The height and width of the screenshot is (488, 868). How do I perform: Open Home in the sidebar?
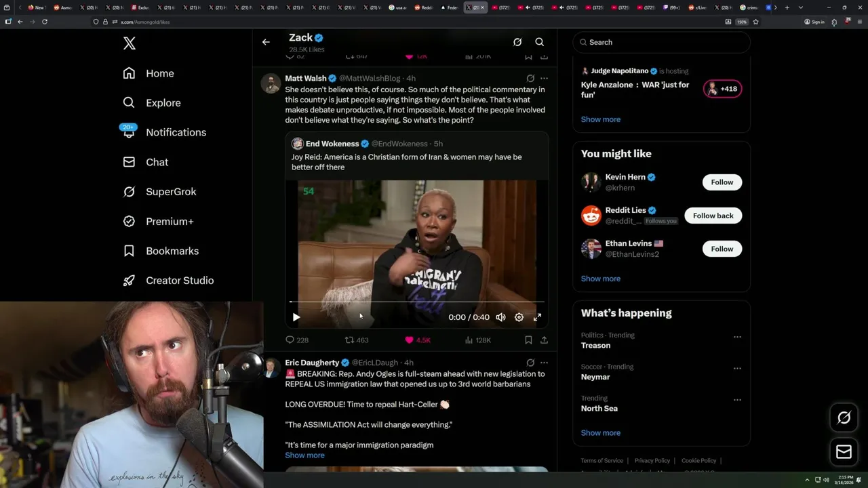(149, 73)
